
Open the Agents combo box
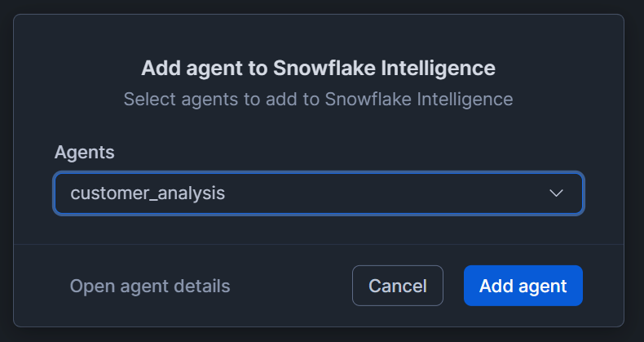(318, 193)
